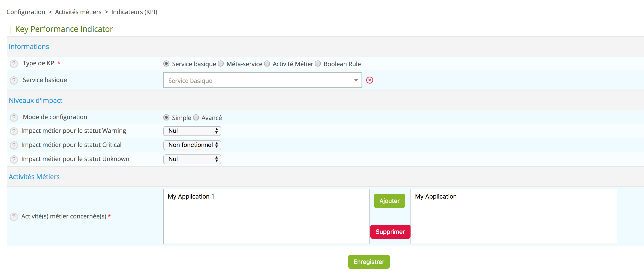Screen dimensions: 644x278
Task: Select the Méta-service KPI type
Action: pyautogui.click(x=220, y=64)
